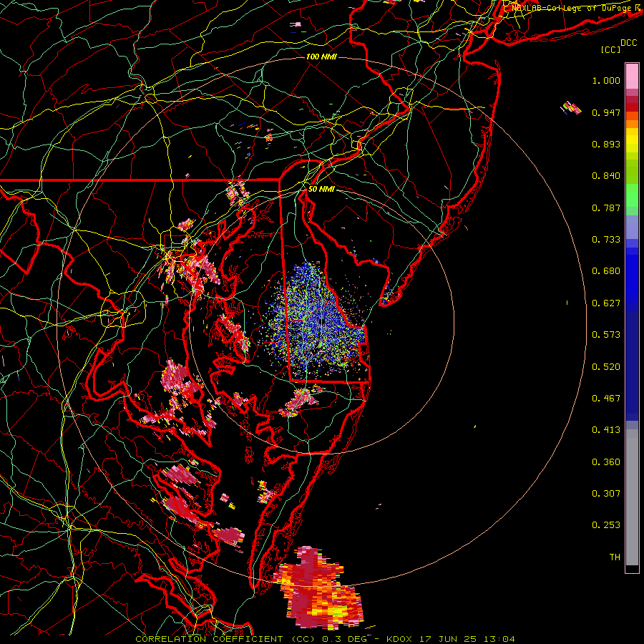Click the 0.253 legend value
The height and width of the screenshot is (644, 644).
click(606, 525)
